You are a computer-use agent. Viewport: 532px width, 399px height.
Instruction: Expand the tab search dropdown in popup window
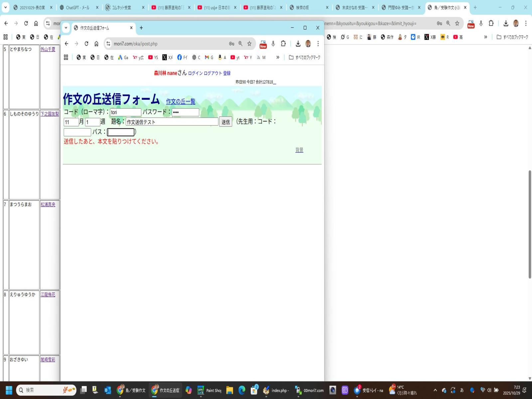(x=66, y=28)
